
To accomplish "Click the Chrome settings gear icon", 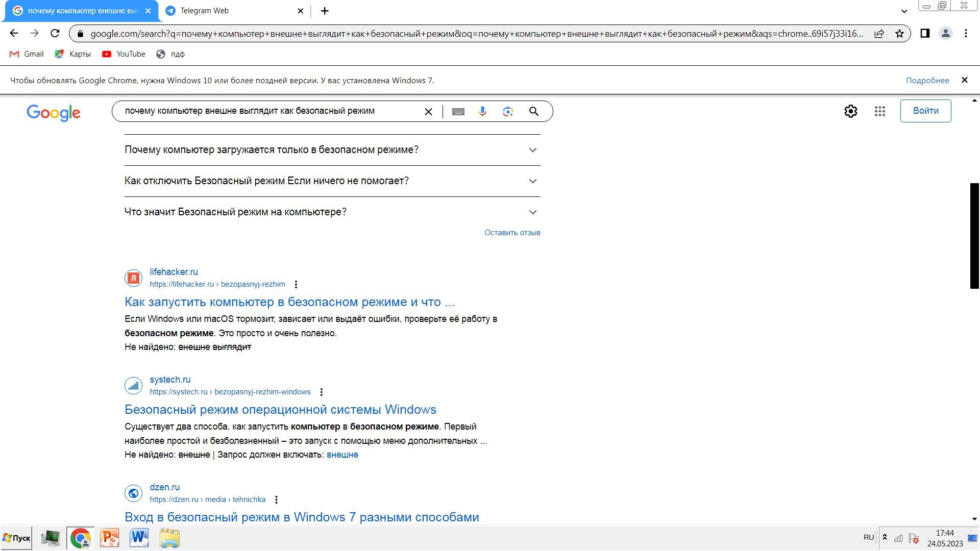I will point(850,110).
